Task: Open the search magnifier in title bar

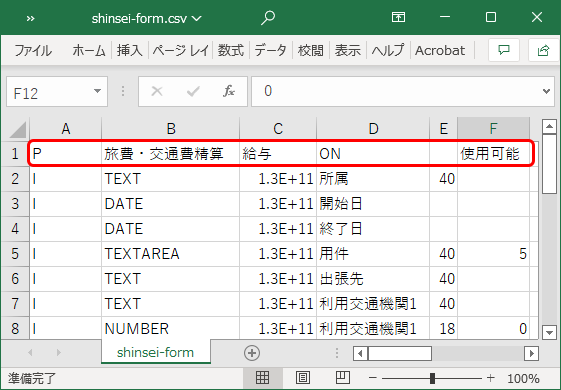Action: point(268,18)
